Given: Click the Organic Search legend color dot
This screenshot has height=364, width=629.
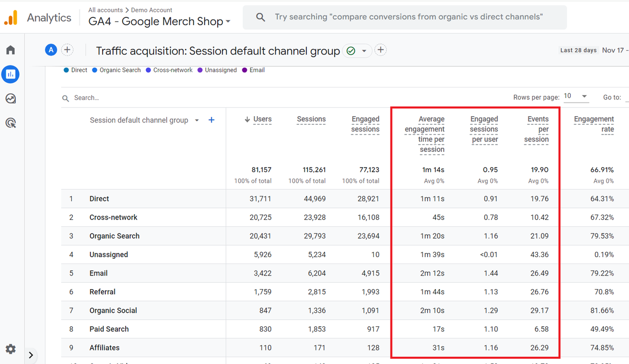Looking at the screenshot, I should (94, 70).
